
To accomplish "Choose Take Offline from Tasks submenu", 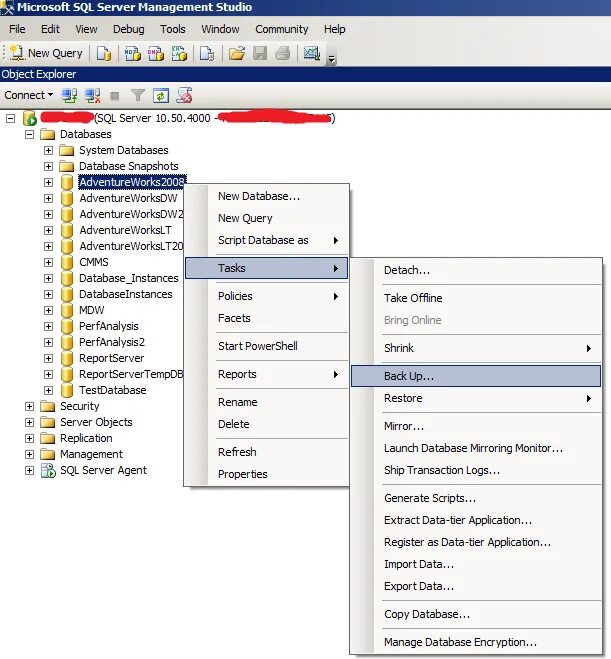I will pos(476,298).
